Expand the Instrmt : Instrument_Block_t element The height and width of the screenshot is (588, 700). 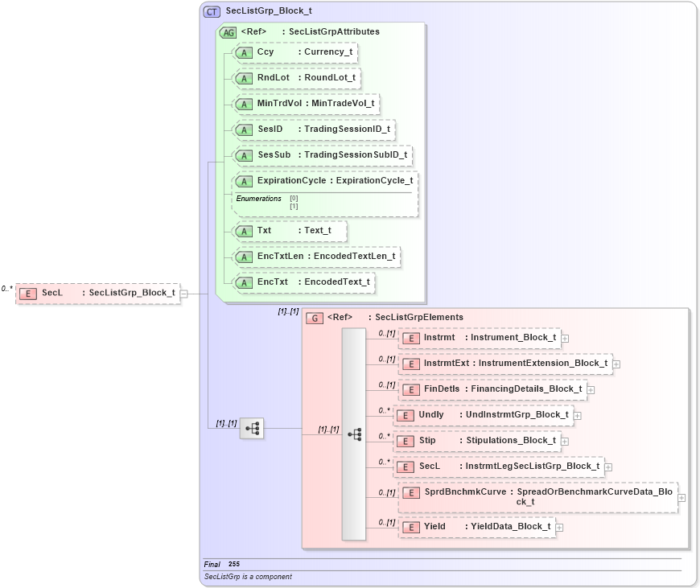pos(564,339)
